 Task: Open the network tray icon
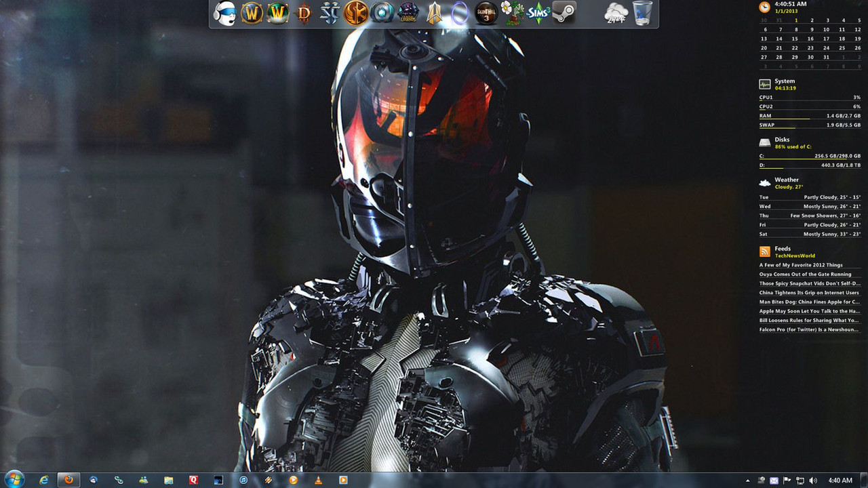pos(800,481)
